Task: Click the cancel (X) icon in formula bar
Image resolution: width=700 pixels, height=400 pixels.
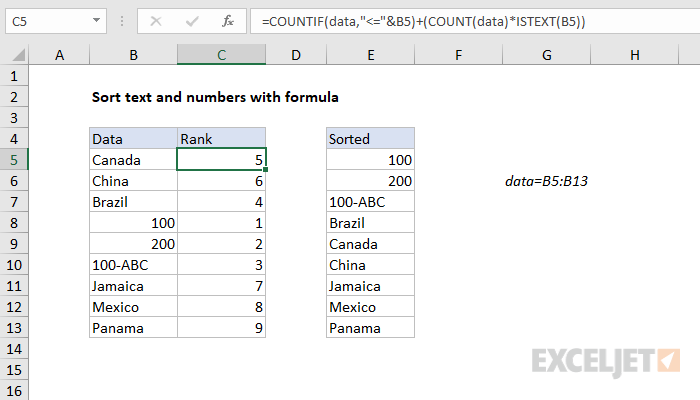Action: [x=156, y=21]
